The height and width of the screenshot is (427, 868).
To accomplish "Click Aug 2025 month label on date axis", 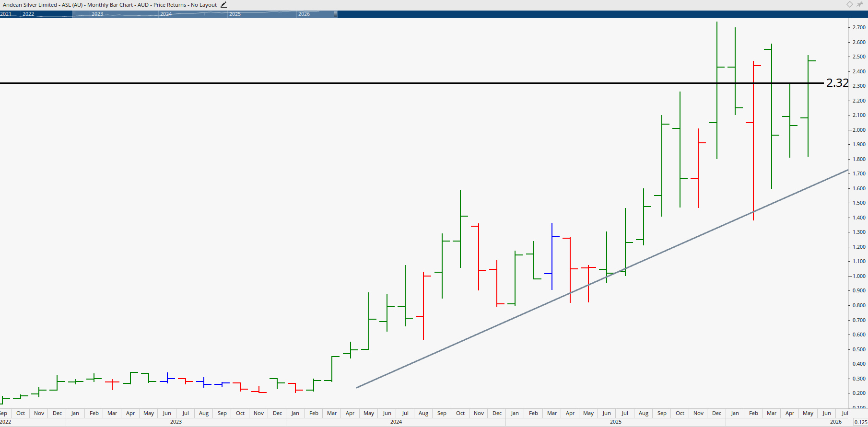I will click(644, 413).
